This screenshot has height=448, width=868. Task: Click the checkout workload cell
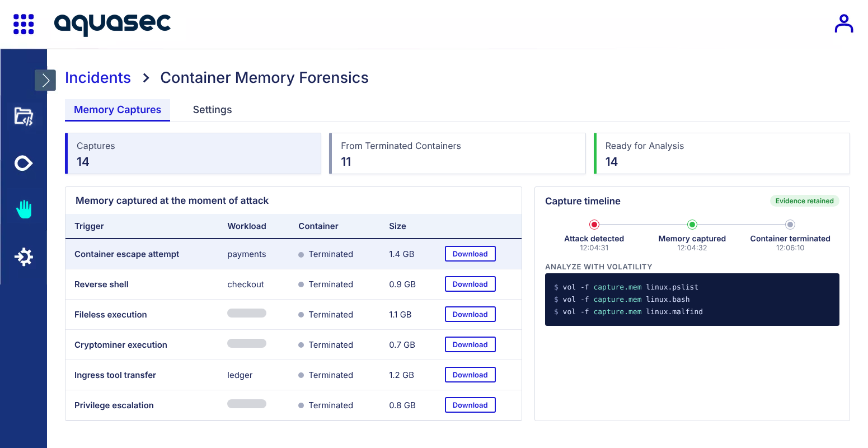(246, 284)
